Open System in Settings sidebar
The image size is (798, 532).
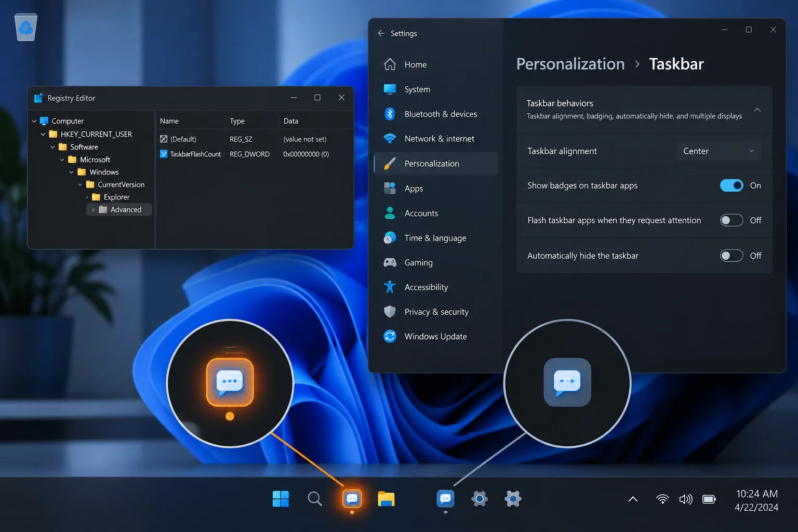436,89
